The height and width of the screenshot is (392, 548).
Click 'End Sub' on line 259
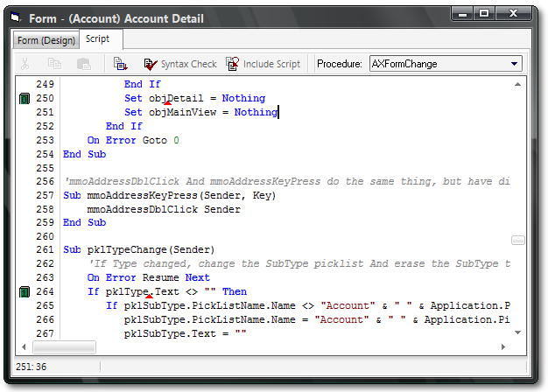point(85,222)
